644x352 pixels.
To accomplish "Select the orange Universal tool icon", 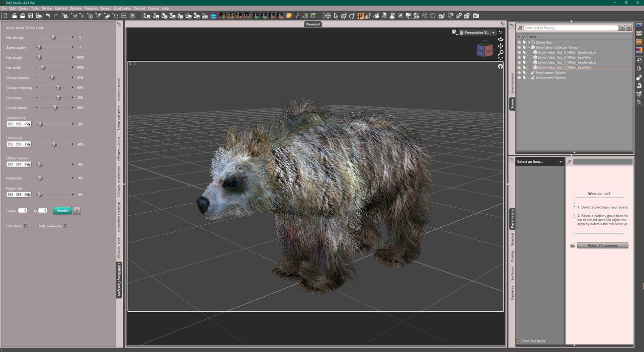I will click(x=360, y=16).
